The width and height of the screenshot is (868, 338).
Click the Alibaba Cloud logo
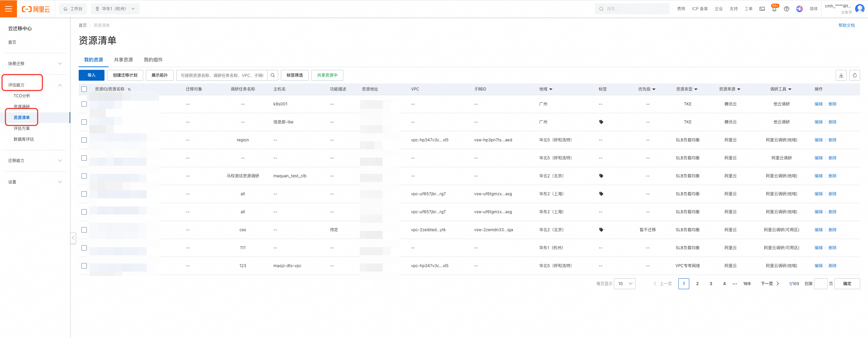tap(36, 9)
